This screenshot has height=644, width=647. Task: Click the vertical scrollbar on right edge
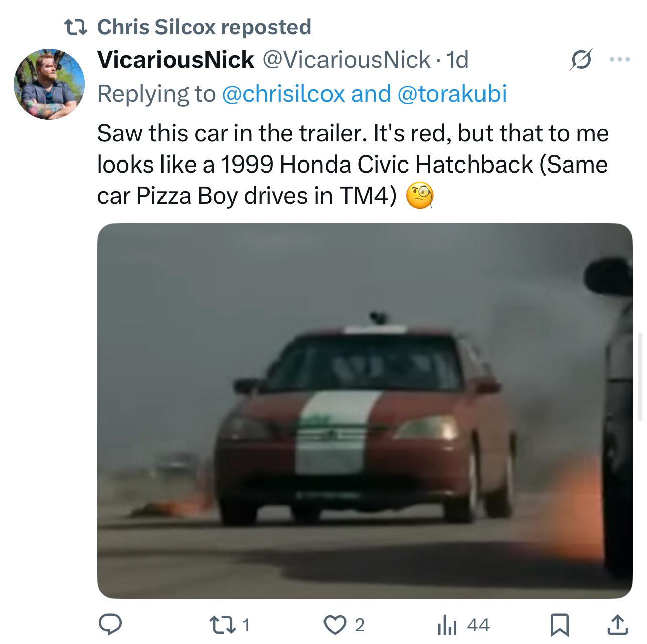(x=640, y=376)
